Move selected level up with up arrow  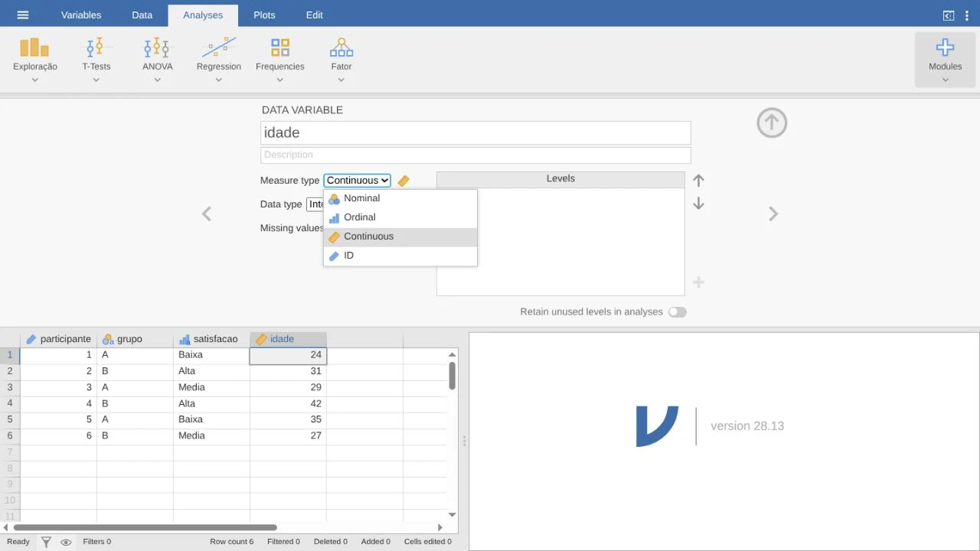[698, 181]
